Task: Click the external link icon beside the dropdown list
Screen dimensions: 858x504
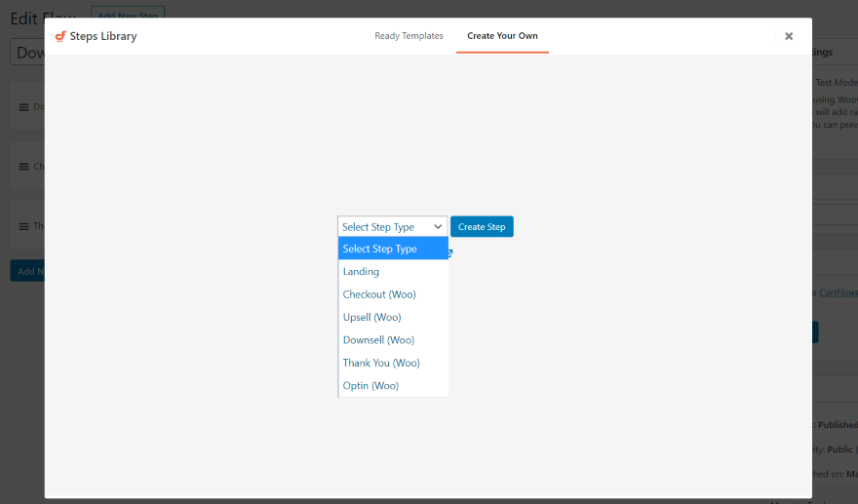Action: pos(450,252)
